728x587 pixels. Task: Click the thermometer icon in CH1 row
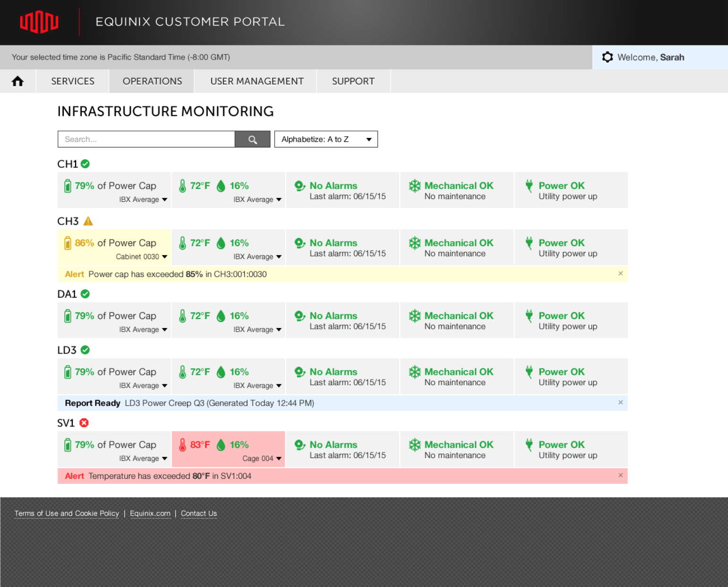point(182,186)
